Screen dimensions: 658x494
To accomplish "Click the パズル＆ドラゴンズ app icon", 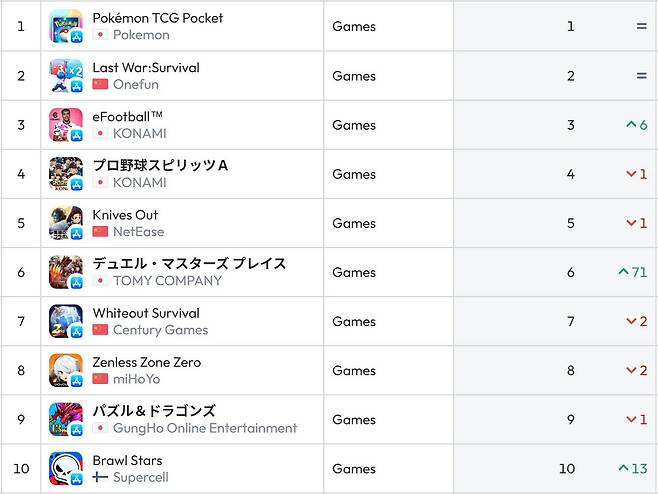I will tap(66, 420).
